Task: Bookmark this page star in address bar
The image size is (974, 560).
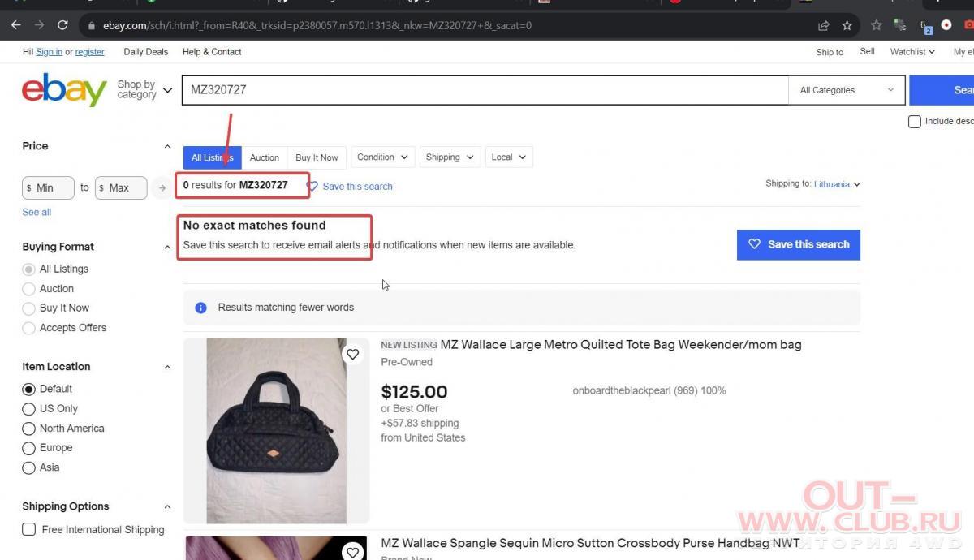Action: tap(847, 26)
